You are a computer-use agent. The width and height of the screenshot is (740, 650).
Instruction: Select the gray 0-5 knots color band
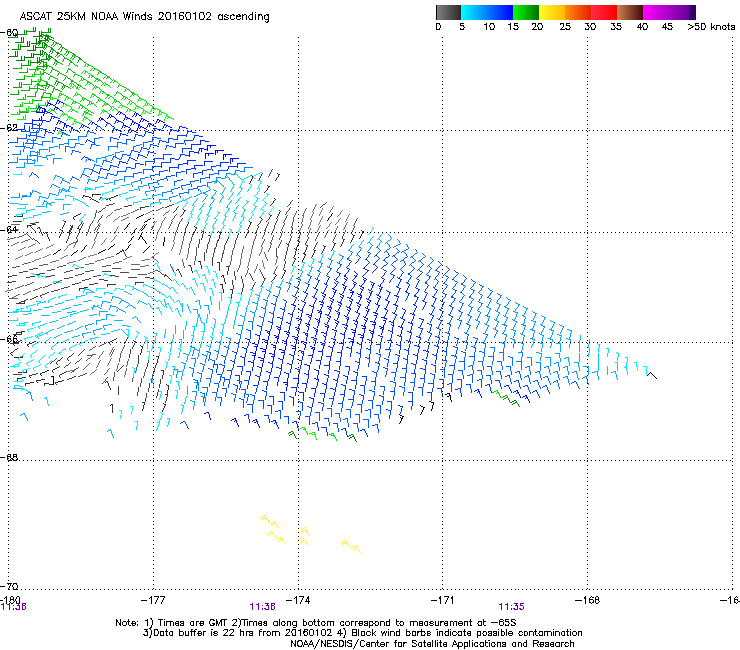click(448, 12)
